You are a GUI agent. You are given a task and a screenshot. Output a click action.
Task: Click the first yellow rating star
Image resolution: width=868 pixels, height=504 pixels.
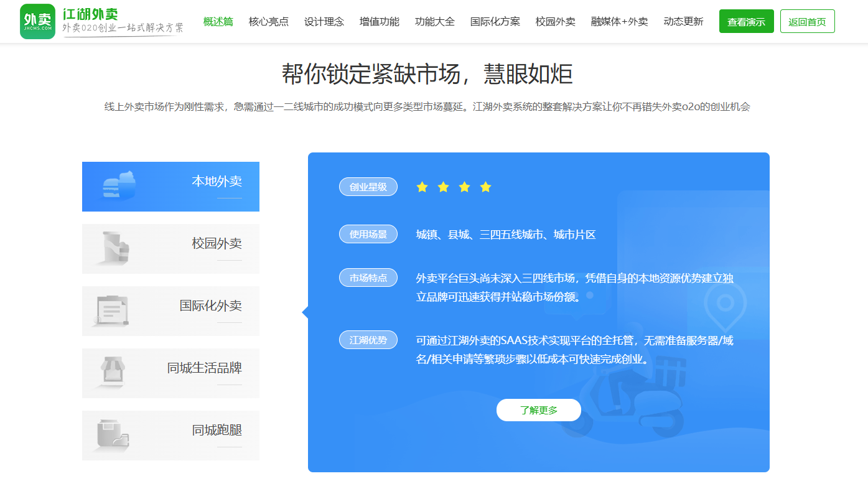click(422, 187)
